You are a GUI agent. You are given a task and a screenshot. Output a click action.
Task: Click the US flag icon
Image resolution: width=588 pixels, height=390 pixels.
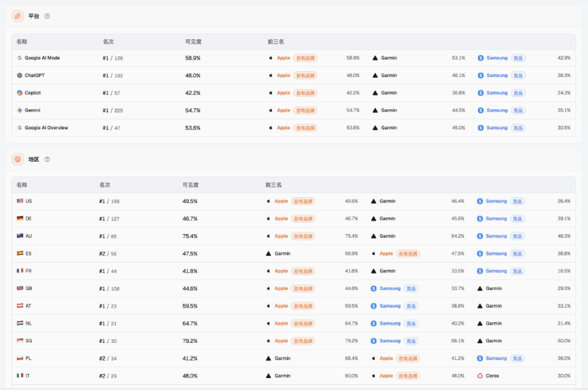(20, 201)
